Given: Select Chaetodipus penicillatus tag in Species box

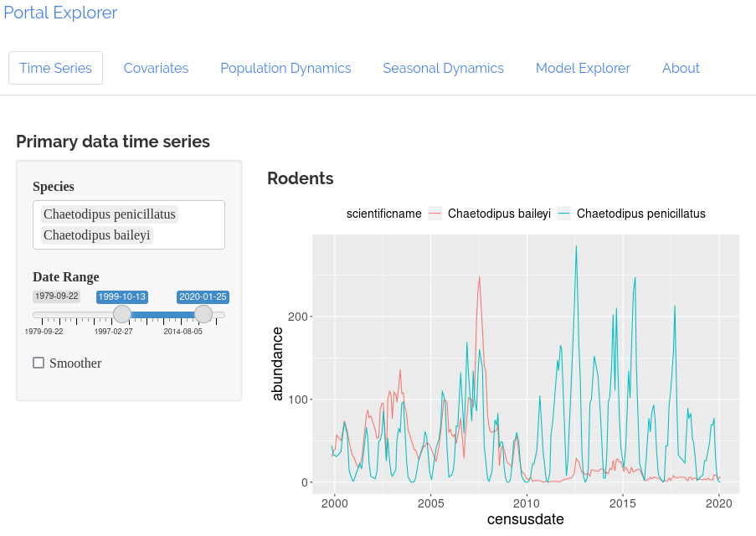Looking at the screenshot, I should click(x=110, y=214).
